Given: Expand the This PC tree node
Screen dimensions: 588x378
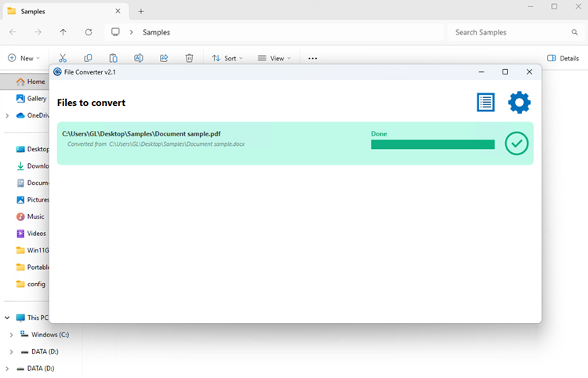Looking at the screenshot, I should [x=7, y=318].
